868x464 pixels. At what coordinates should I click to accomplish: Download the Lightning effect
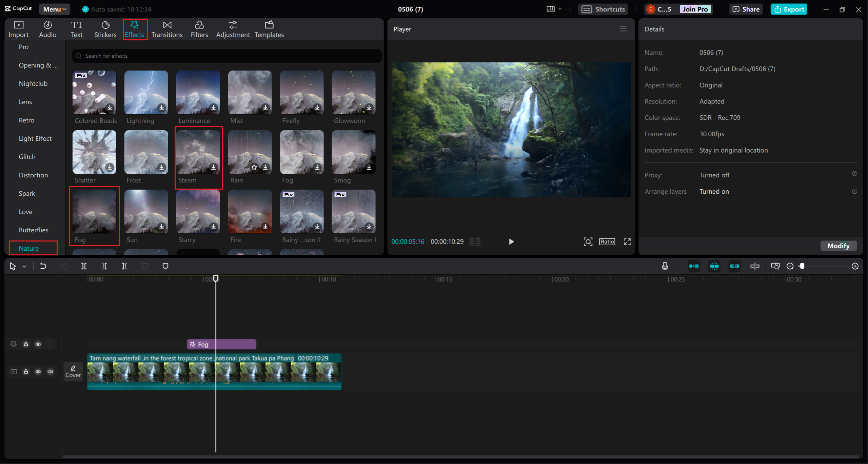[162, 108]
